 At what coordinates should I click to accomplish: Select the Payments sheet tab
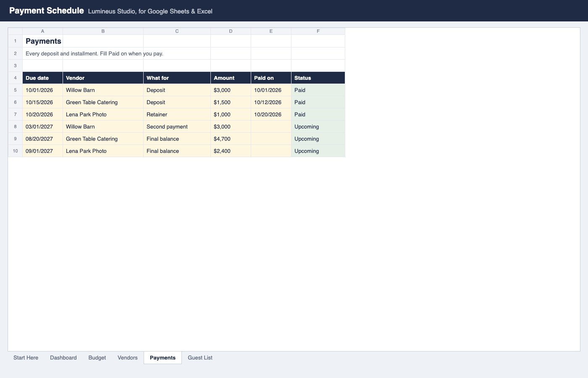coord(163,358)
